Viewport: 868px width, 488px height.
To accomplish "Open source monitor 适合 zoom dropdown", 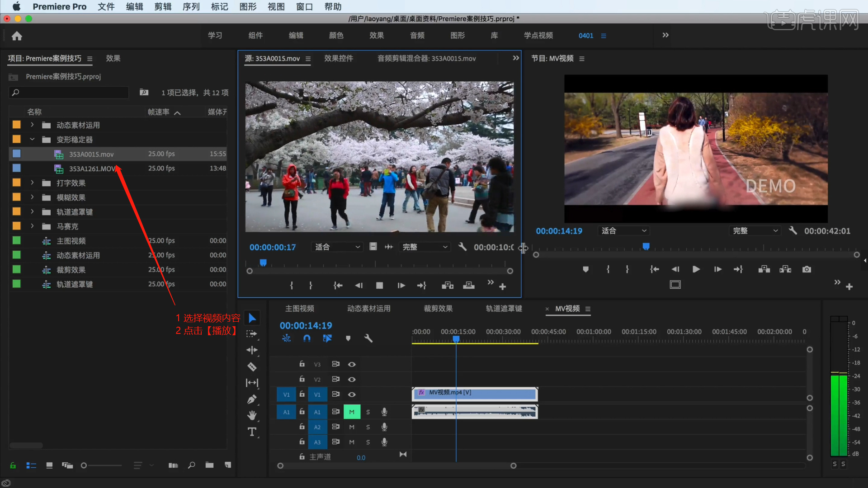I will click(x=337, y=247).
